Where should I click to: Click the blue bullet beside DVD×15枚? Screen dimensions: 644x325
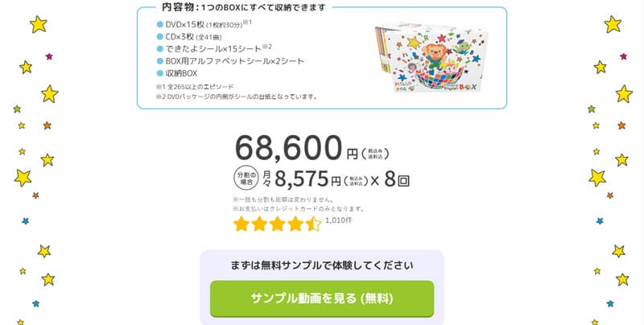(x=160, y=24)
